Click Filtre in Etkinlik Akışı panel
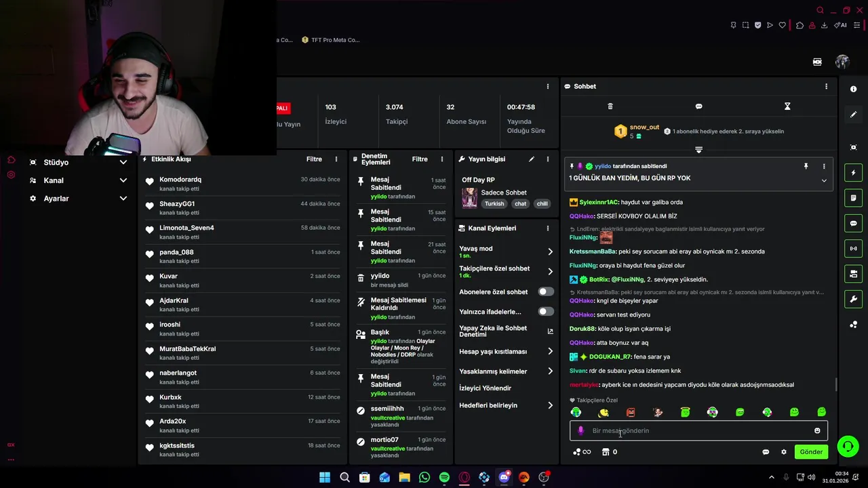 coord(314,159)
